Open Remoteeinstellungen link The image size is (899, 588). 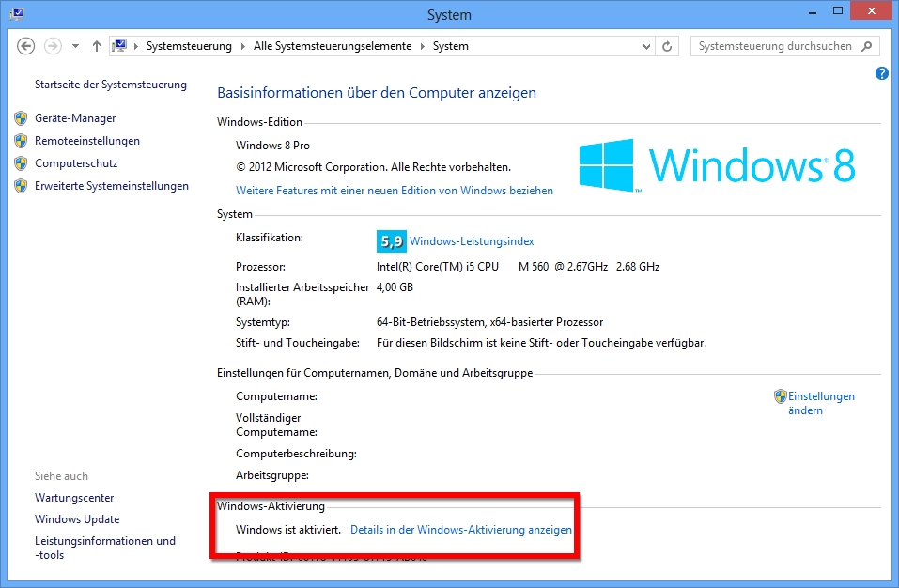(87, 141)
